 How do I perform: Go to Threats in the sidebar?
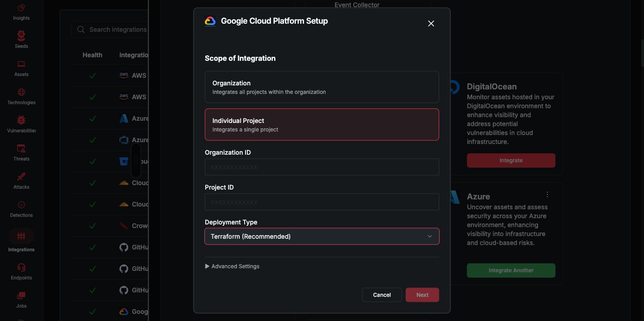coord(21,152)
